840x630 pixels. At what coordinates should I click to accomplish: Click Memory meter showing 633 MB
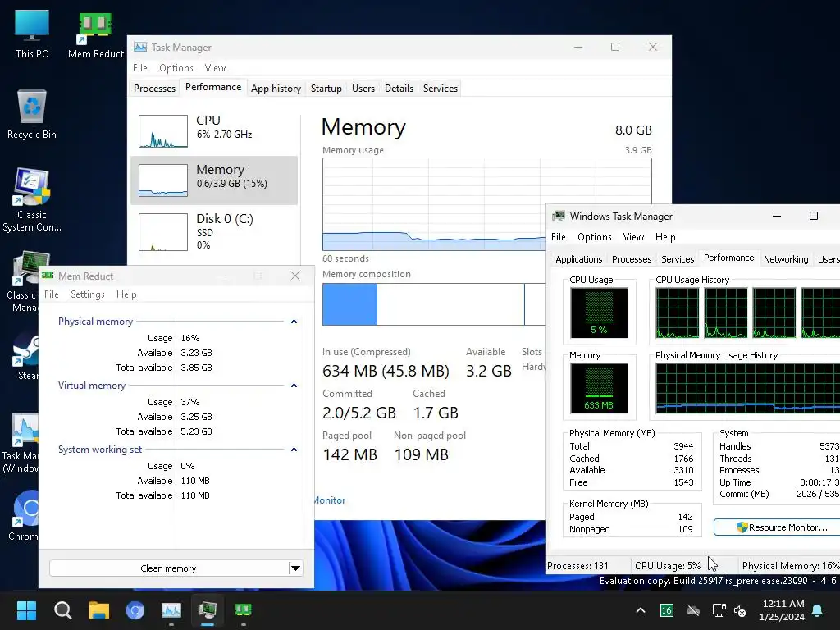(x=599, y=388)
